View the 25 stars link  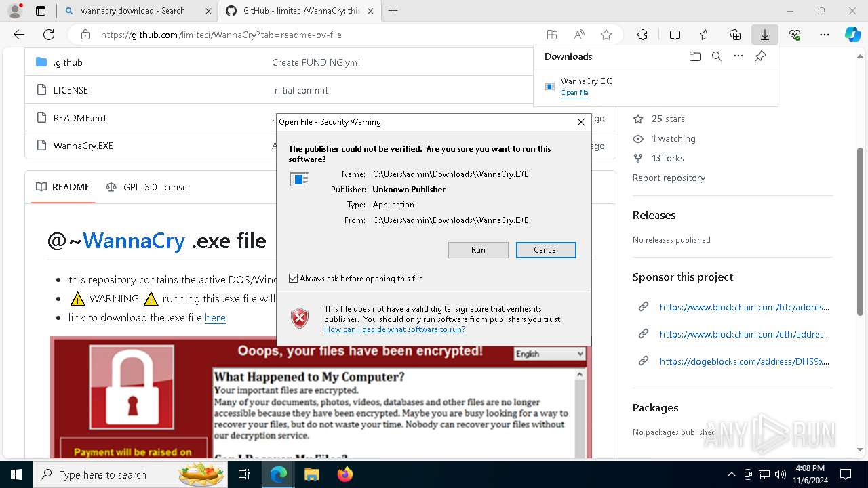click(x=668, y=119)
